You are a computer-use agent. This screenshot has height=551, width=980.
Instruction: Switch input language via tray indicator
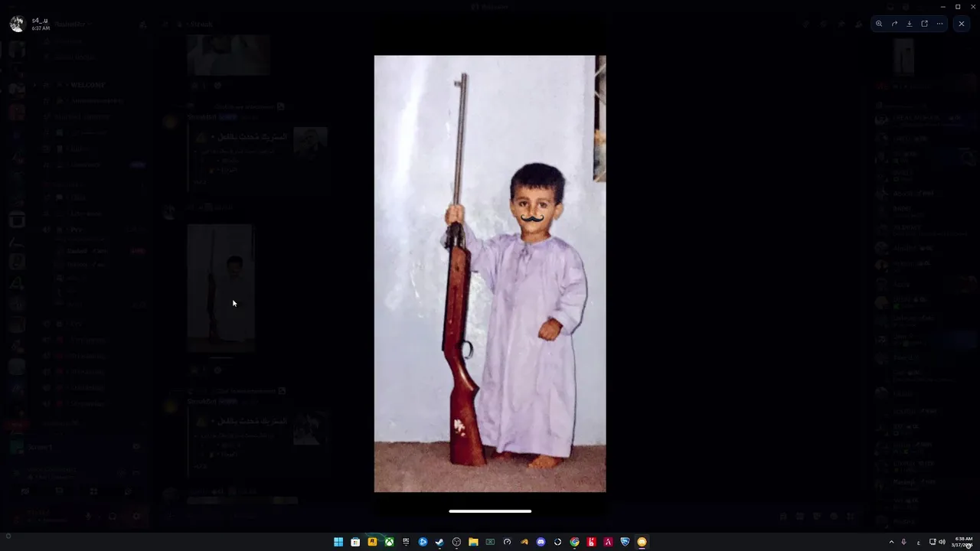918,542
